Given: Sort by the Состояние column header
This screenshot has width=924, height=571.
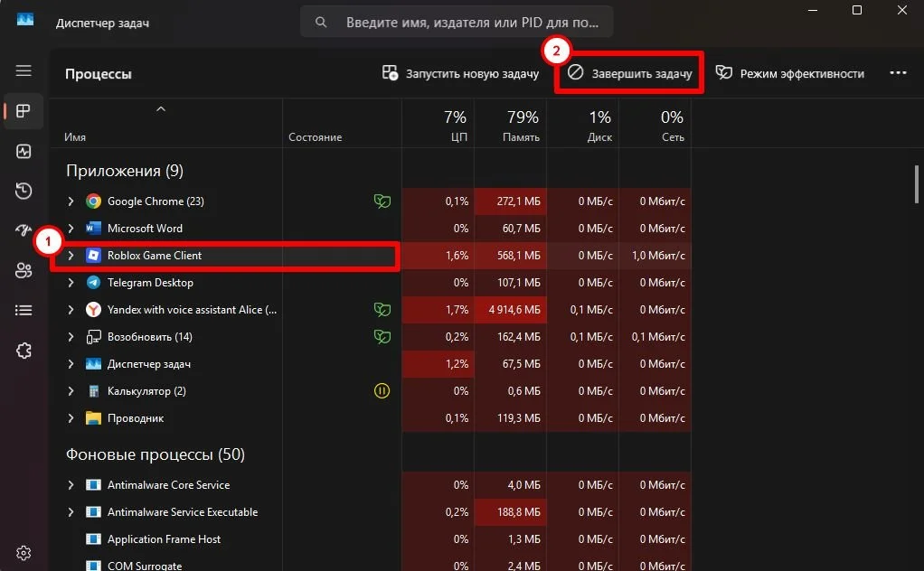Looking at the screenshot, I should tap(342, 124).
